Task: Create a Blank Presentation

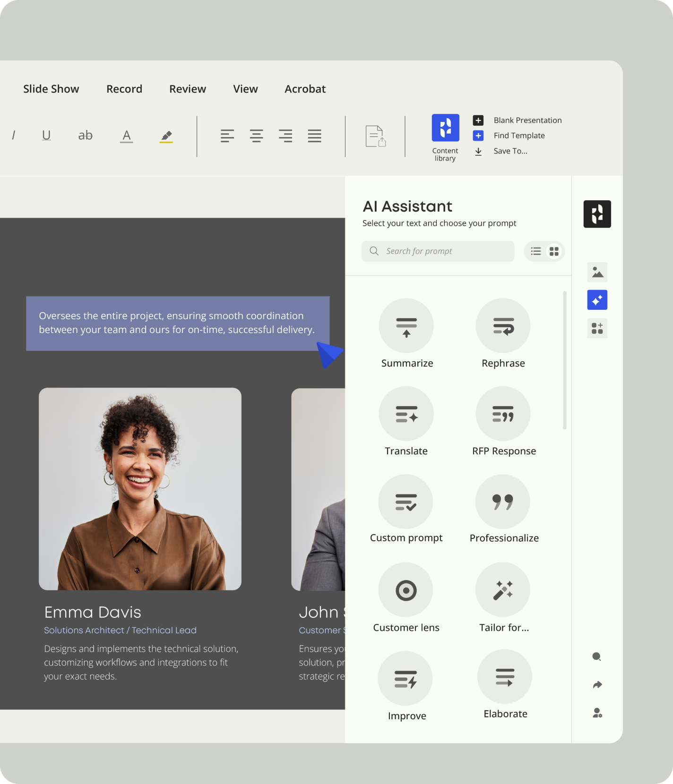Action: click(527, 120)
